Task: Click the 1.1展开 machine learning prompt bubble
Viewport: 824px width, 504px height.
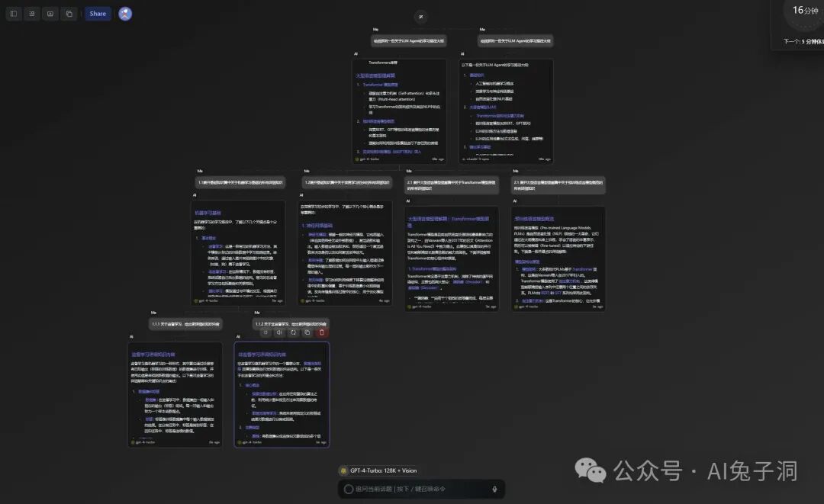Action: pyautogui.click(x=240, y=183)
